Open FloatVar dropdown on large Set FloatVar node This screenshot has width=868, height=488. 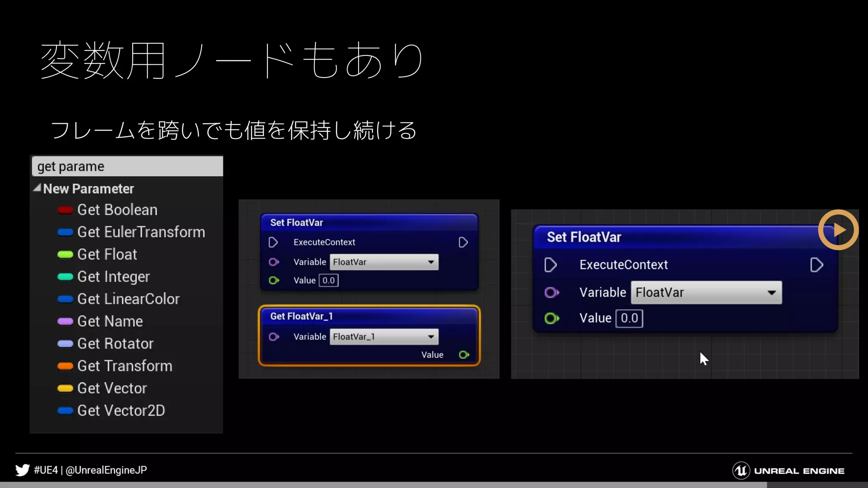[707, 293]
